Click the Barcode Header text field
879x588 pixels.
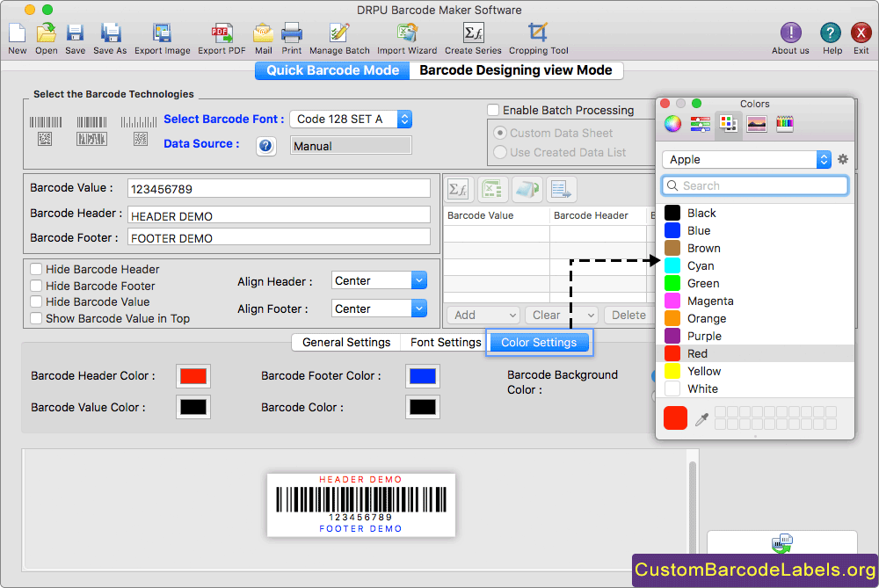click(279, 215)
